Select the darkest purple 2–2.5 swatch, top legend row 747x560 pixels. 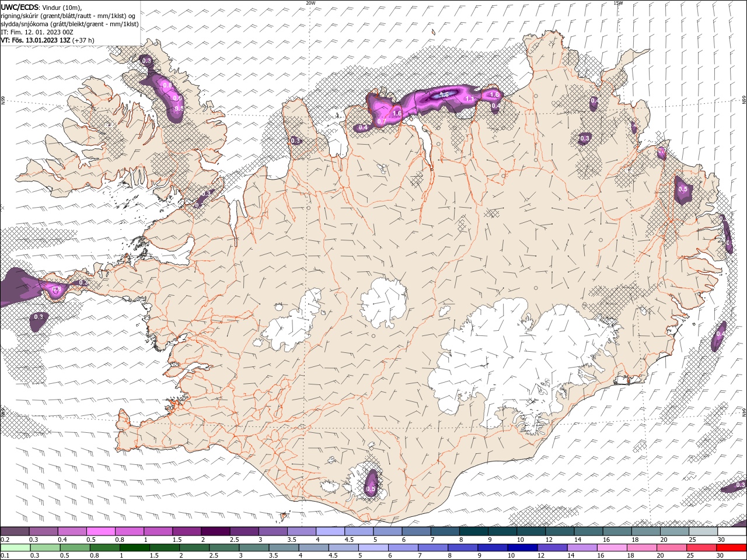point(215,531)
